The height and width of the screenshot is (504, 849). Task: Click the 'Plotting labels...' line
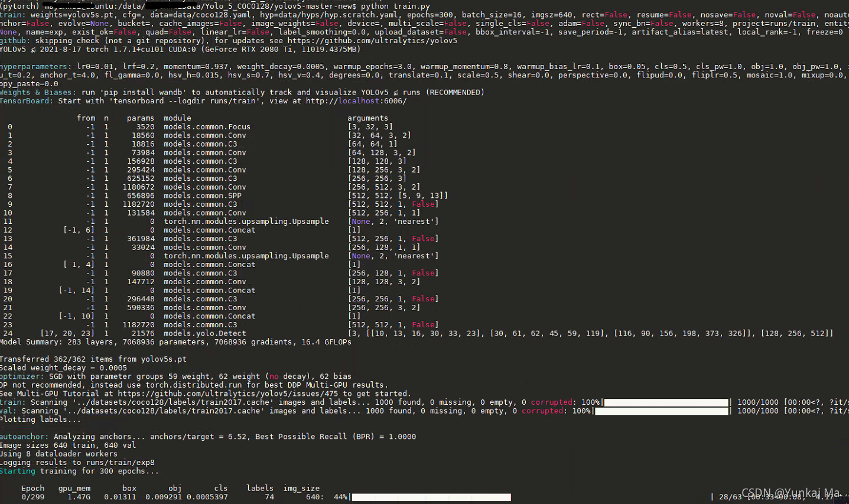tap(40, 420)
